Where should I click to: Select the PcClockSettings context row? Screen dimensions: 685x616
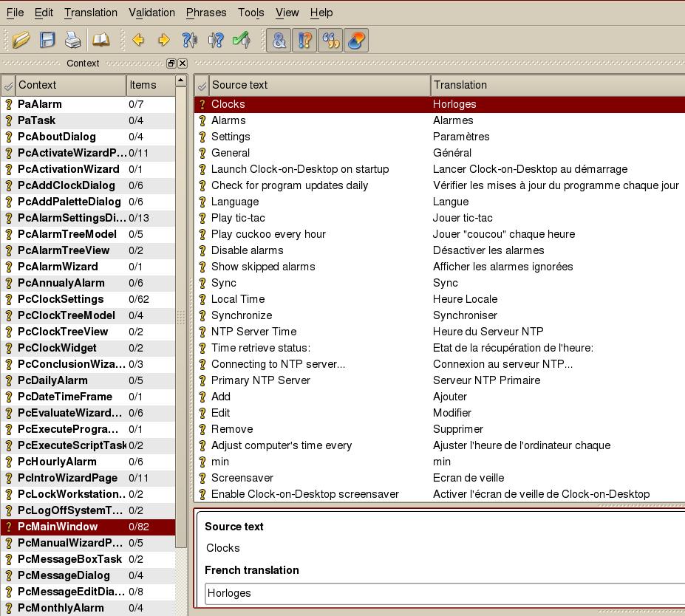[x=61, y=299]
